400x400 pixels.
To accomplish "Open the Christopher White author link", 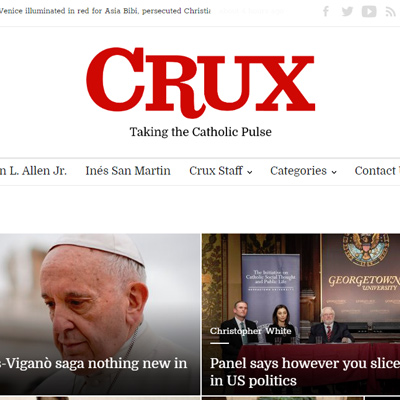I will 251,331.
